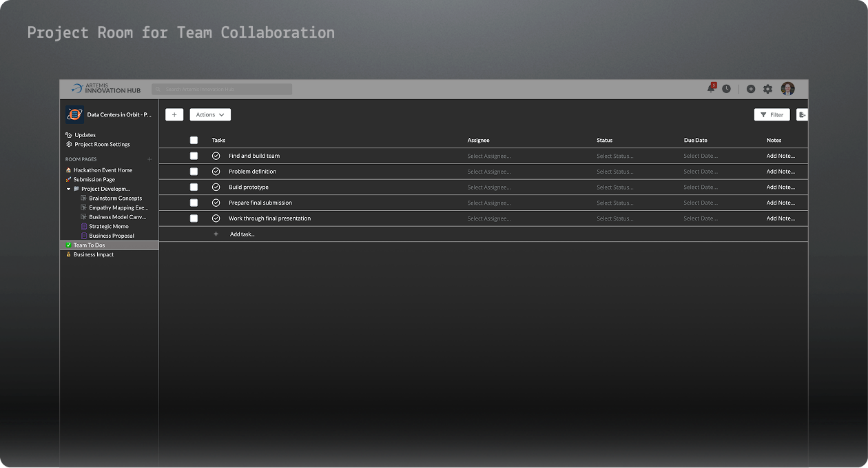Tick the checkbox for Problem definition
The image size is (868, 468).
194,172
